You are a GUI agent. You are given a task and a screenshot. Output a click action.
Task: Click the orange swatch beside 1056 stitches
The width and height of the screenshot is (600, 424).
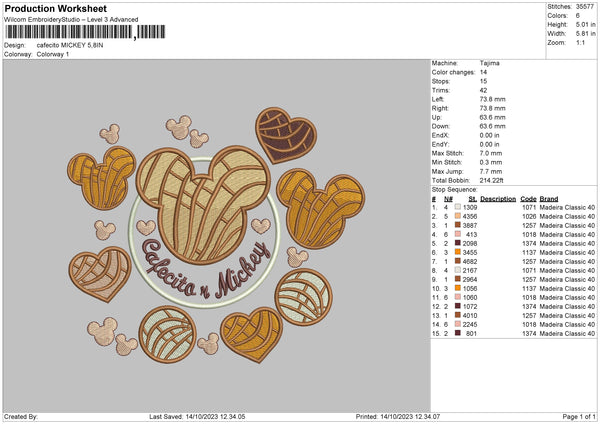click(x=458, y=288)
